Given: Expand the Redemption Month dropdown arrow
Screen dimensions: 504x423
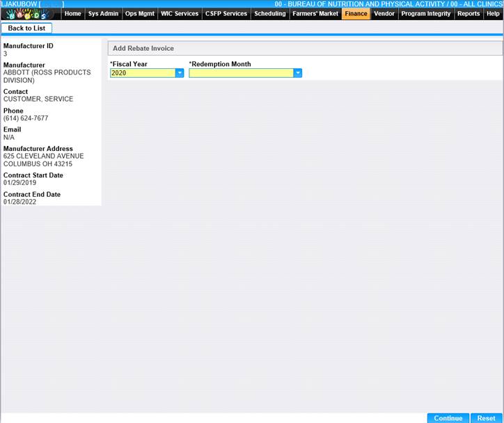Looking at the screenshot, I should (x=298, y=73).
